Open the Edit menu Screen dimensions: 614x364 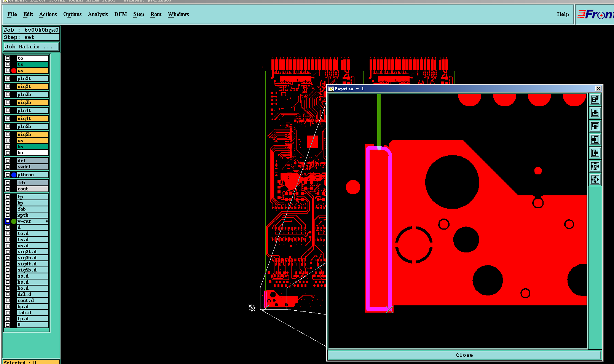pos(28,14)
